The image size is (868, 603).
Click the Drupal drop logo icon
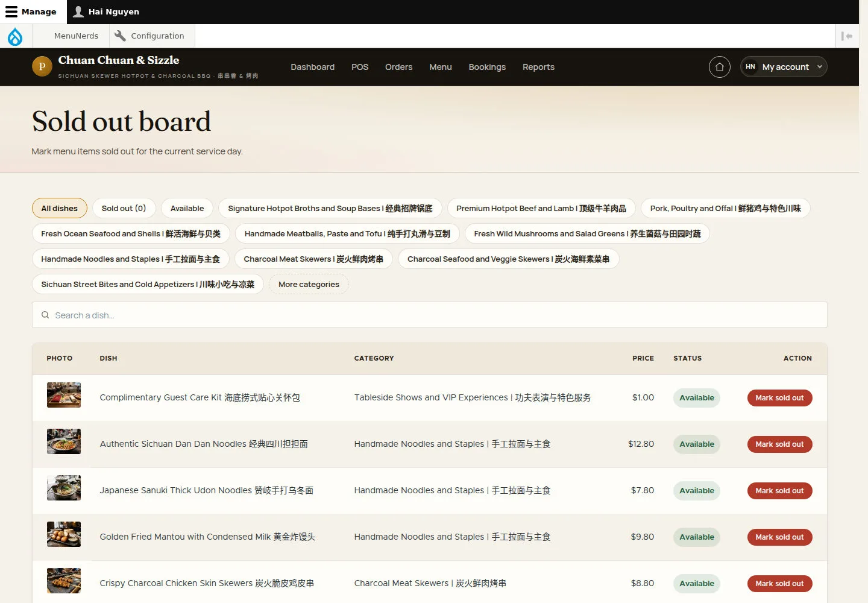pos(15,36)
